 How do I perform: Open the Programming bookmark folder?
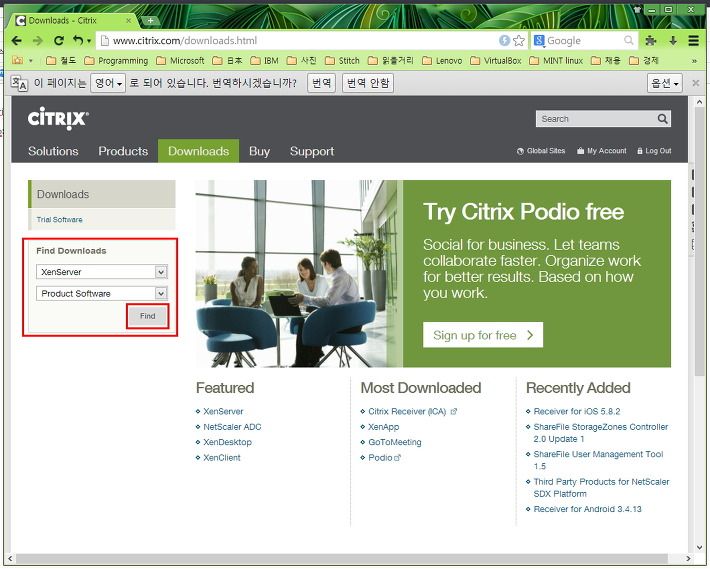(x=116, y=61)
